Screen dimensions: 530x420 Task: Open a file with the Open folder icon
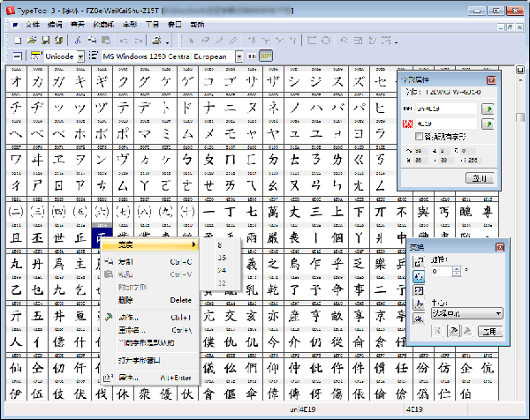[31, 41]
